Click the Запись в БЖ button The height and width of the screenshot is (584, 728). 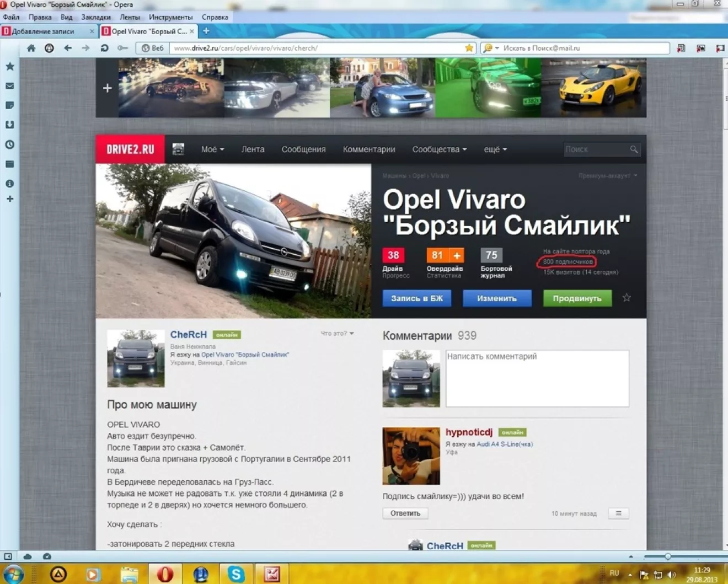pyautogui.click(x=417, y=298)
